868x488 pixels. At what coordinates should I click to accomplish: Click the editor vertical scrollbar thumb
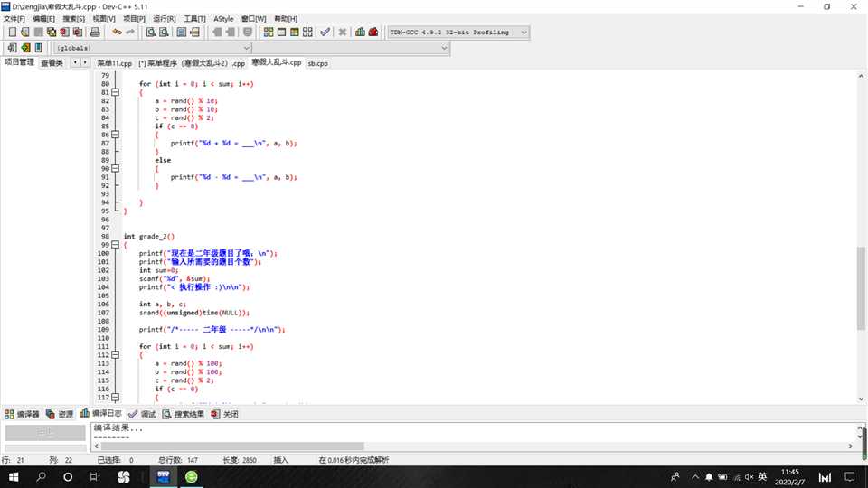point(861,288)
